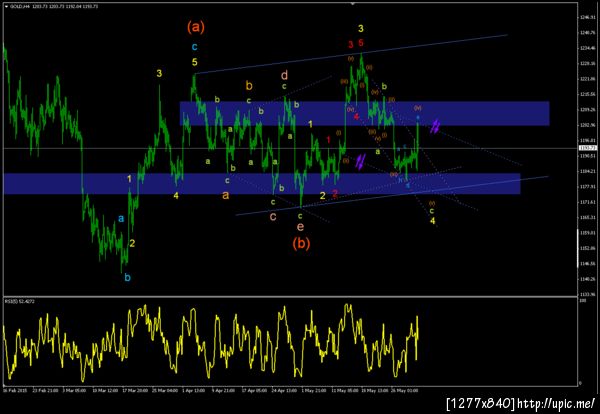Click the 1234.46 price axis label
Viewport: 600px width, 414px height.
[x=589, y=48]
